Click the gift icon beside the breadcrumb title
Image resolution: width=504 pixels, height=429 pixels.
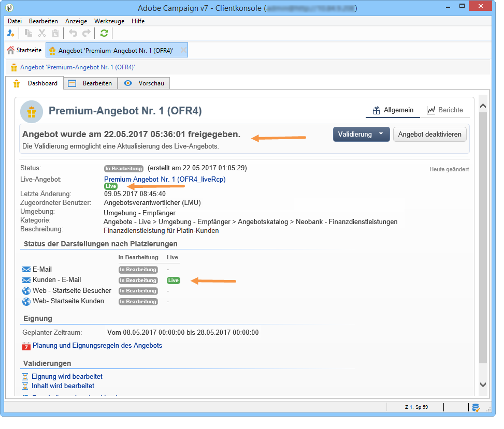pos(14,67)
